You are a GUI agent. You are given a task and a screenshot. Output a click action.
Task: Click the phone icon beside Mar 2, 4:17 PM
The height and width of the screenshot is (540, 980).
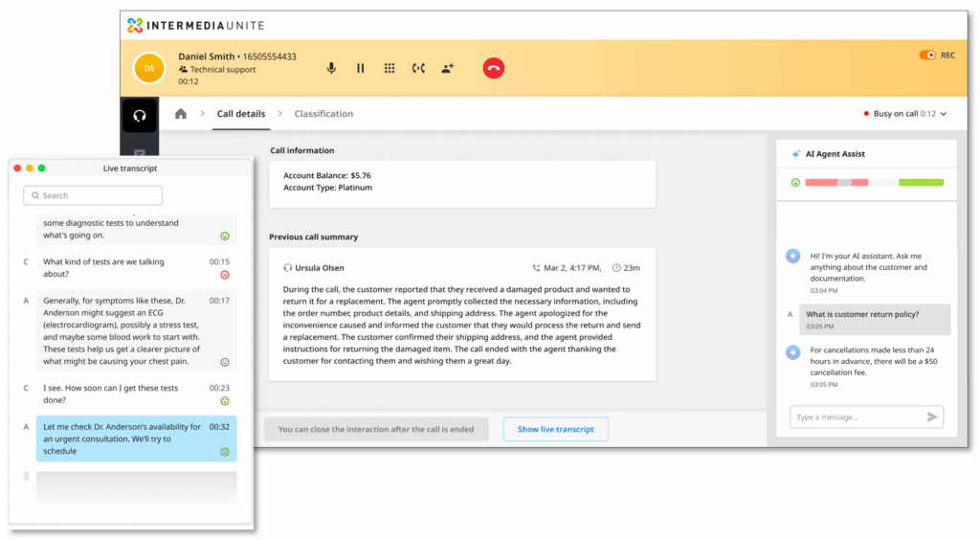(x=536, y=268)
